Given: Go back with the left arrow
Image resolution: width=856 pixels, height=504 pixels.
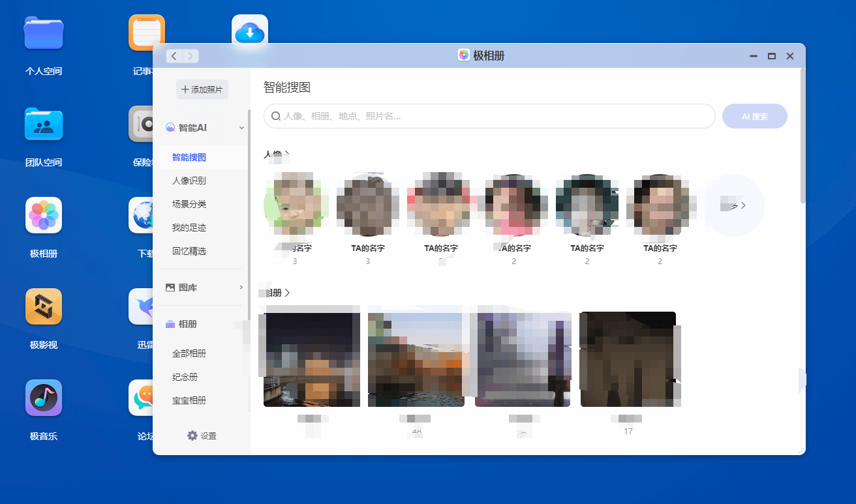Looking at the screenshot, I should [x=174, y=56].
